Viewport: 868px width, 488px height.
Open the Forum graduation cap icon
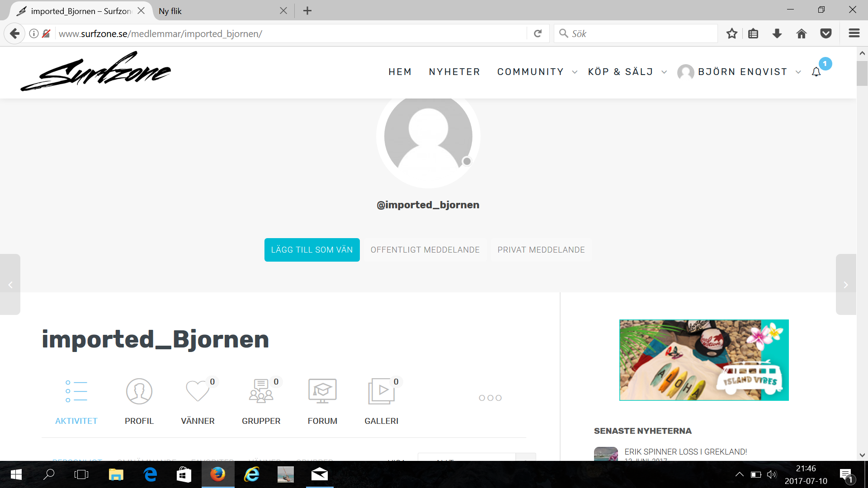322,391
